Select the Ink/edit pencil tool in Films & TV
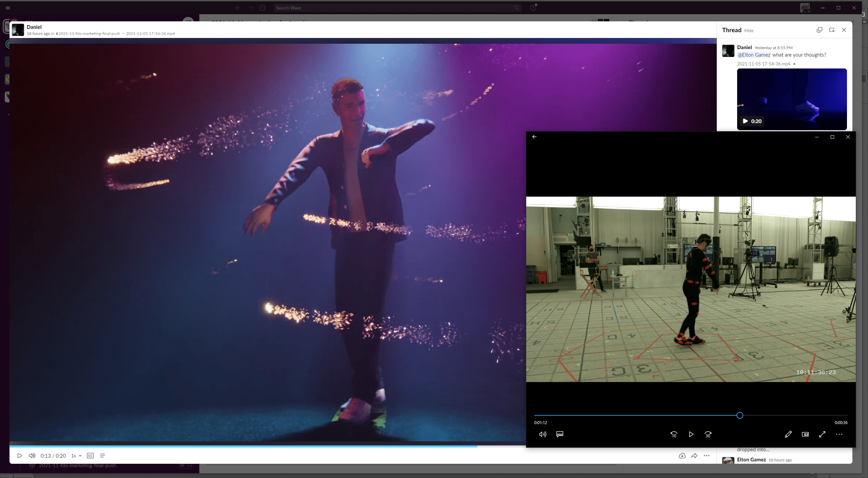 (788, 434)
